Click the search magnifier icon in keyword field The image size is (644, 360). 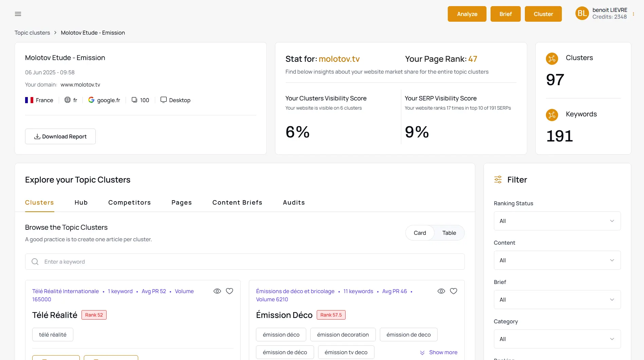35,262
